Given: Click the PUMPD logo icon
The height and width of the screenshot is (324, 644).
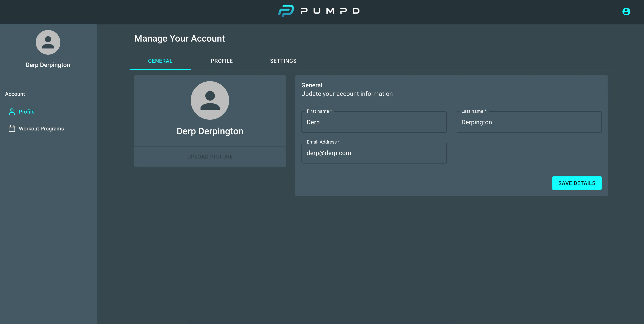Looking at the screenshot, I should [x=286, y=11].
